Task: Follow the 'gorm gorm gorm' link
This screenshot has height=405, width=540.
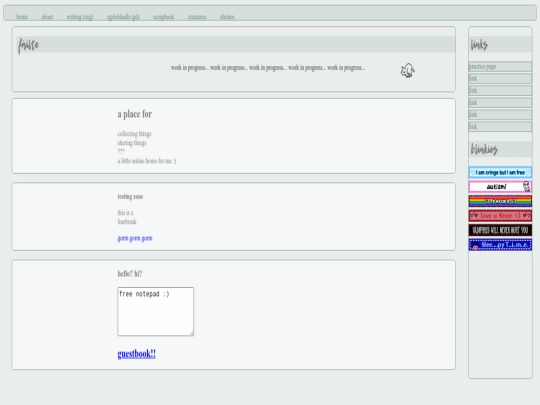Action: [135, 238]
